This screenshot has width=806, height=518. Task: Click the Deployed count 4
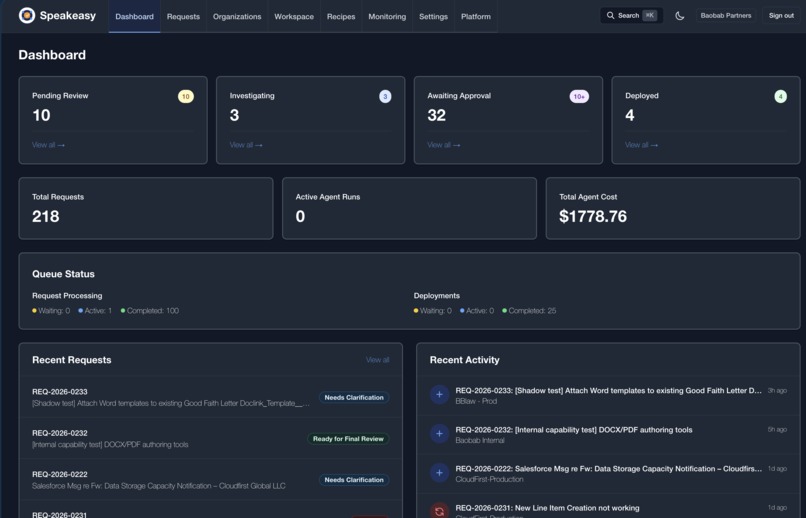click(630, 115)
